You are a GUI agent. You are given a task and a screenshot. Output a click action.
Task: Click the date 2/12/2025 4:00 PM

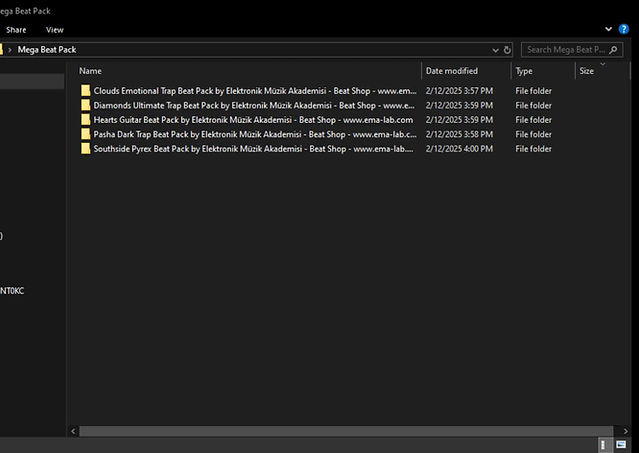459,149
